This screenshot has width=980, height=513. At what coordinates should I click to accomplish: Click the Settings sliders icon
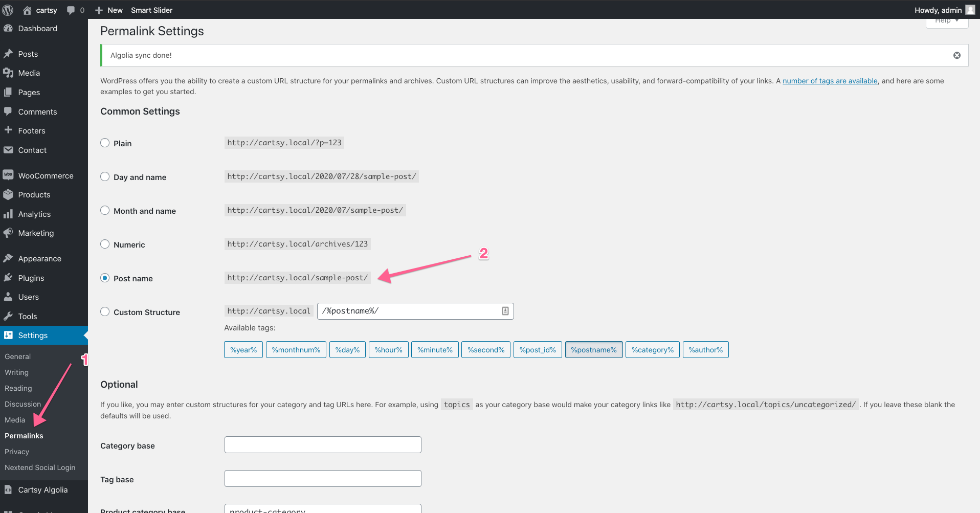(x=8, y=335)
